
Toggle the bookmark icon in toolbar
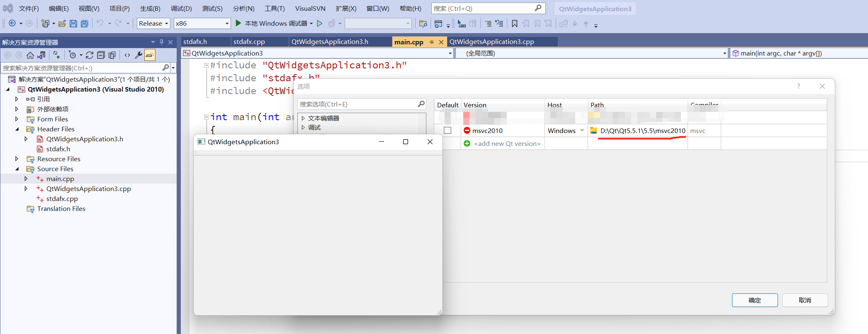[x=515, y=24]
